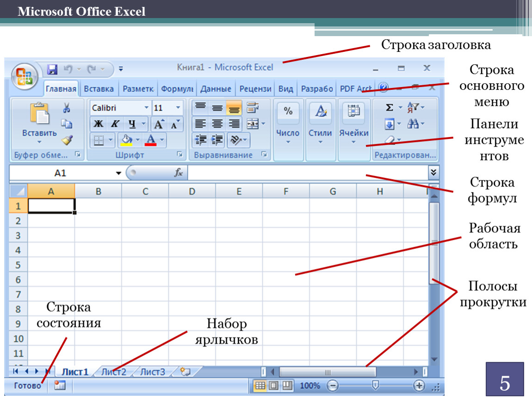Click the Insert Function fx icon

pos(179,173)
